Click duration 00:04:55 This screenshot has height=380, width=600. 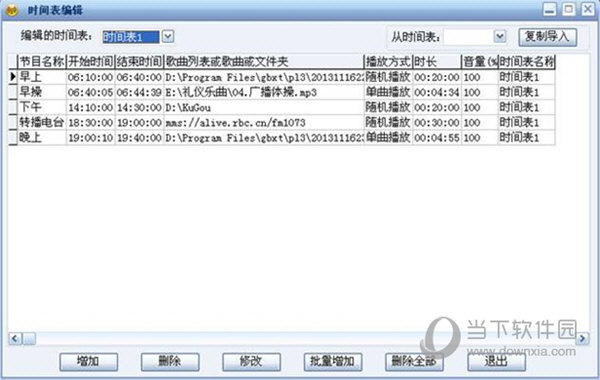click(437, 137)
